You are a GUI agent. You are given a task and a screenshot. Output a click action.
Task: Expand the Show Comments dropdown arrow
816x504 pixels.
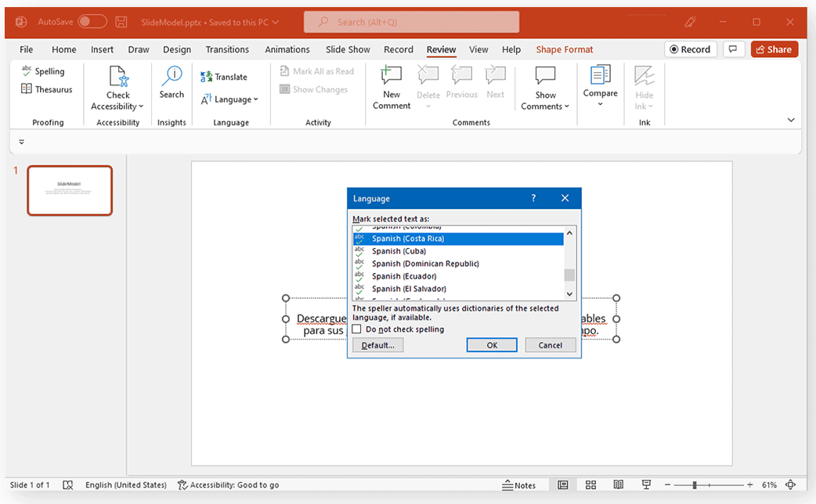coord(567,106)
